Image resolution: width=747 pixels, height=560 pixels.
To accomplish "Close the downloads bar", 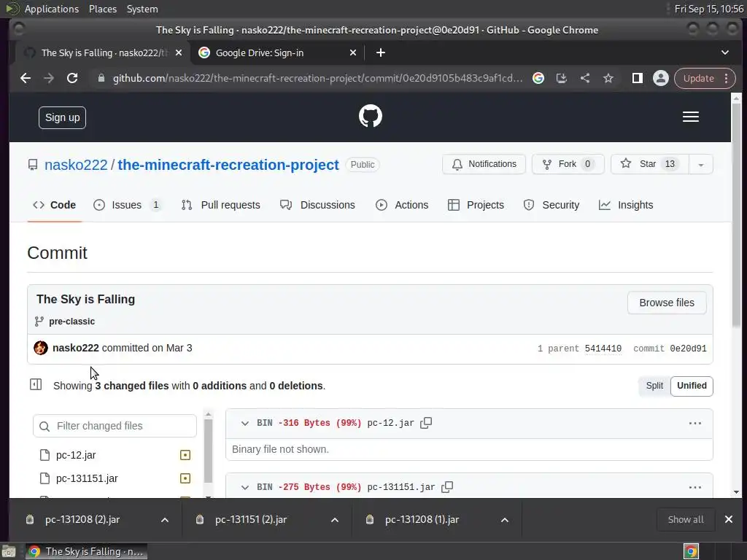I will (729, 519).
